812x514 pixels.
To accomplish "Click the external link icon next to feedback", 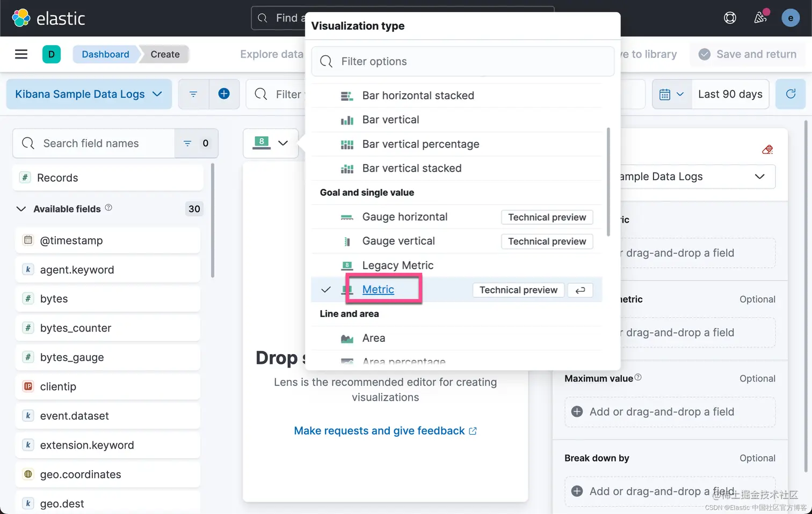I will [x=473, y=431].
